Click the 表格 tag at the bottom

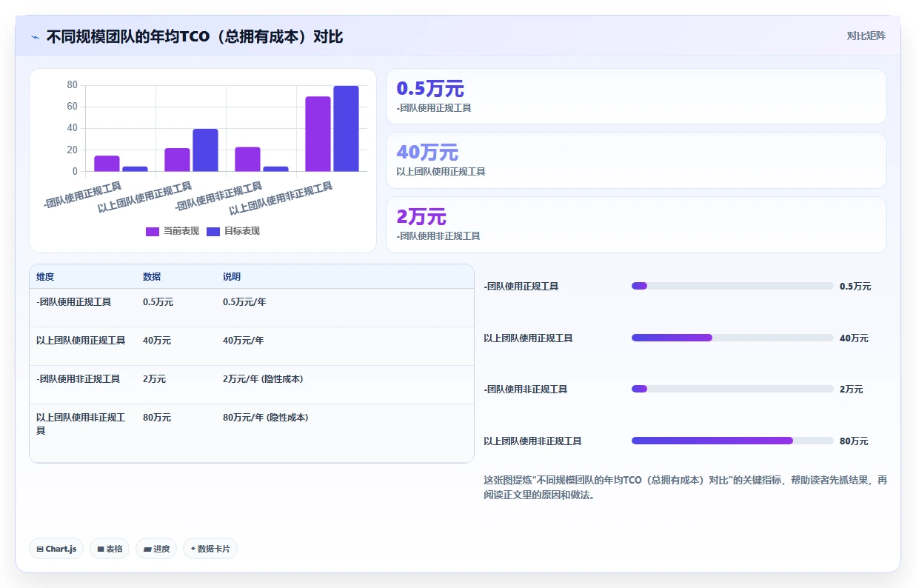(x=110, y=549)
